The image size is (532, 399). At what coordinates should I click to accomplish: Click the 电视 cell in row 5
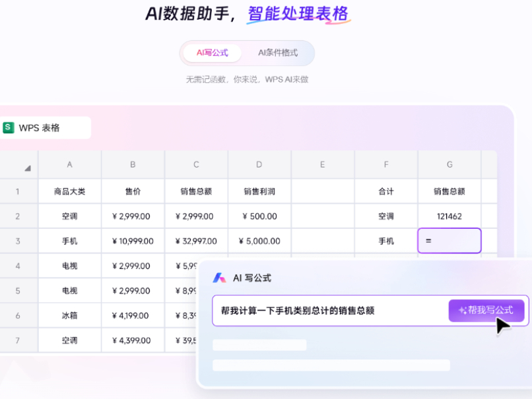click(x=69, y=291)
